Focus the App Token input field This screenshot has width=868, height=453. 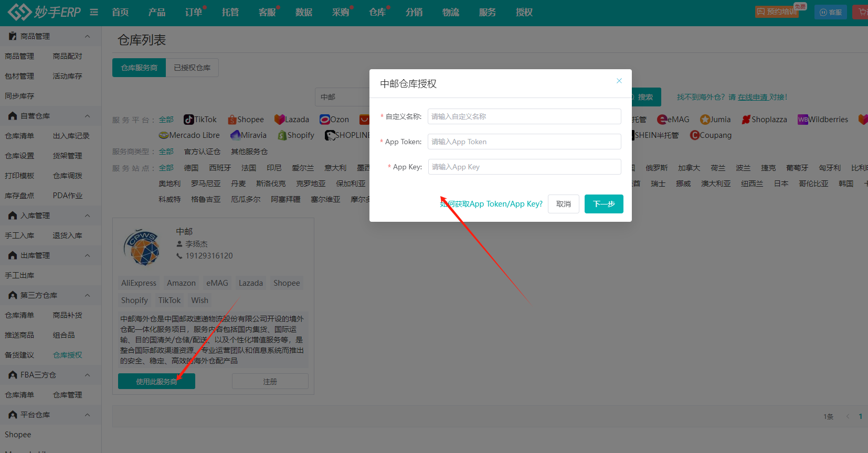524,142
